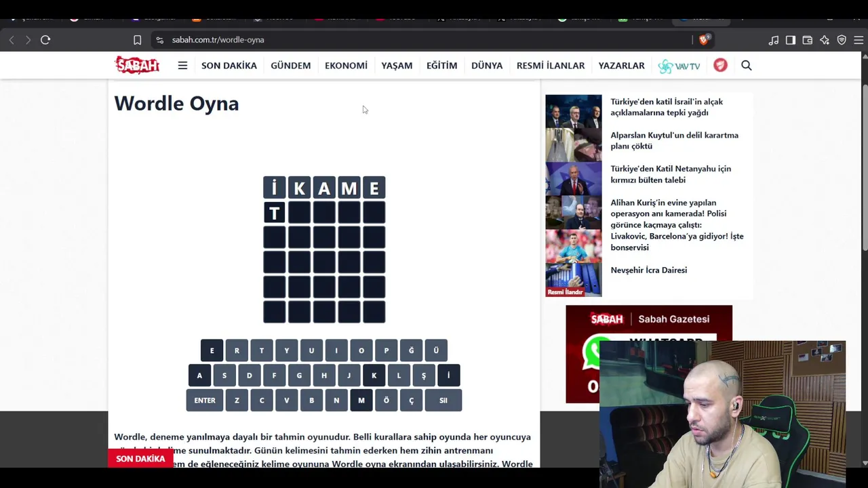
Task: Open the SON DAKİKA menu item
Action: click(229, 66)
